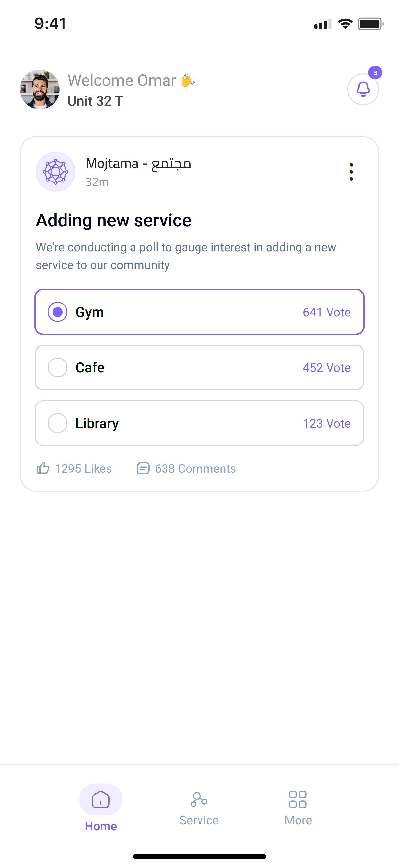Select the Cafe radio button

pos(58,368)
